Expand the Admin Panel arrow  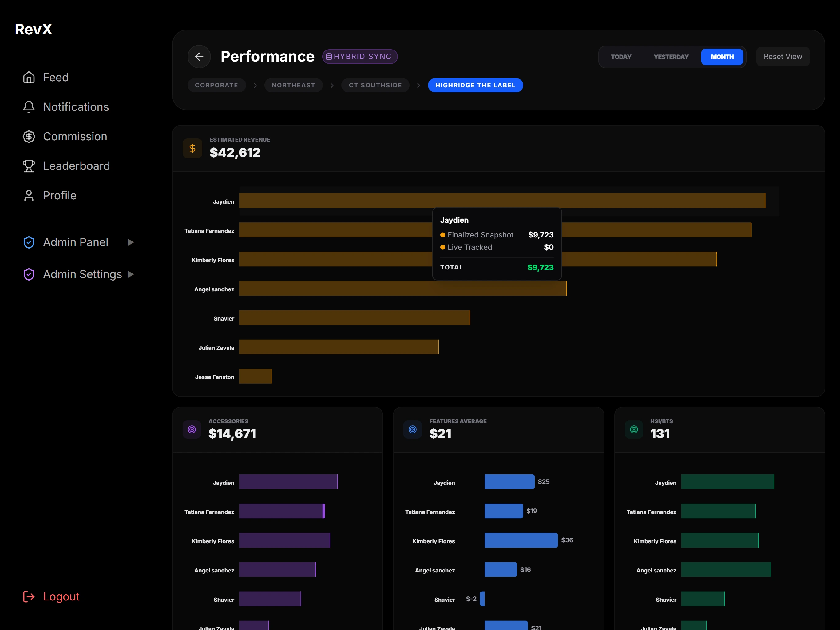(131, 242)
